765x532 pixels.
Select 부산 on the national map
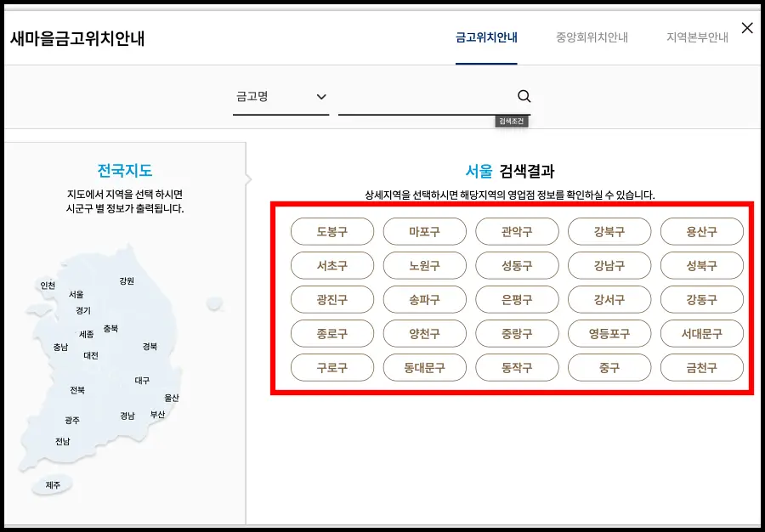click(x=157, y=415)
